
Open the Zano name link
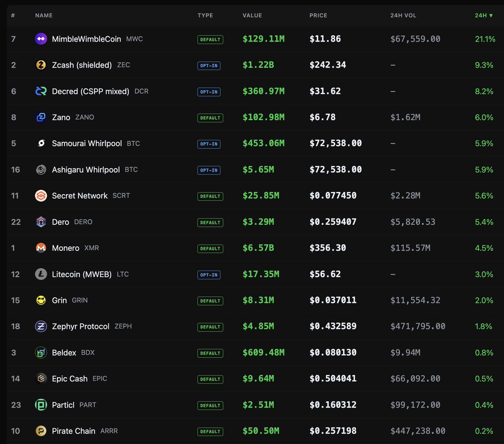(x=61, y=117)
